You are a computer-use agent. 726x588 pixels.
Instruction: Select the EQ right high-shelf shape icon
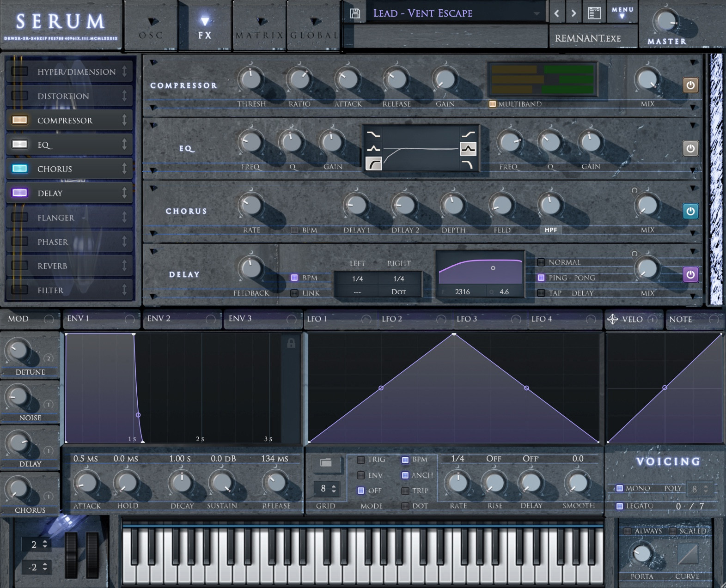(468, 134)
